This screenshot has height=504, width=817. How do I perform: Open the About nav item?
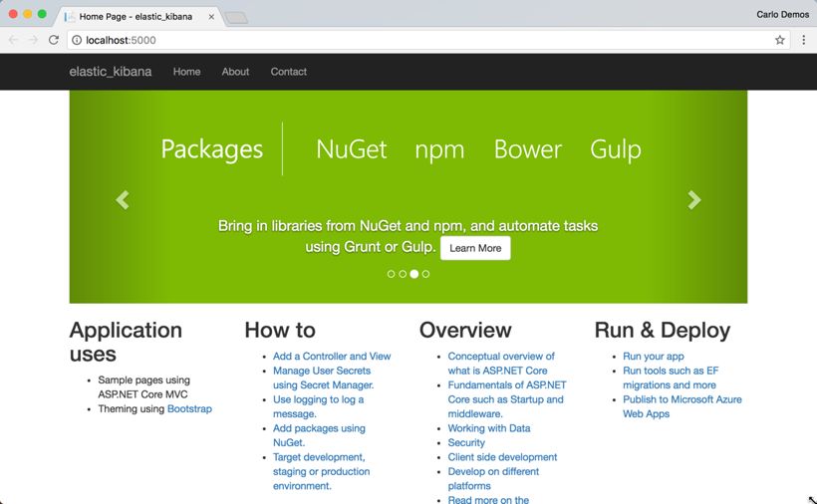(235, 72)
